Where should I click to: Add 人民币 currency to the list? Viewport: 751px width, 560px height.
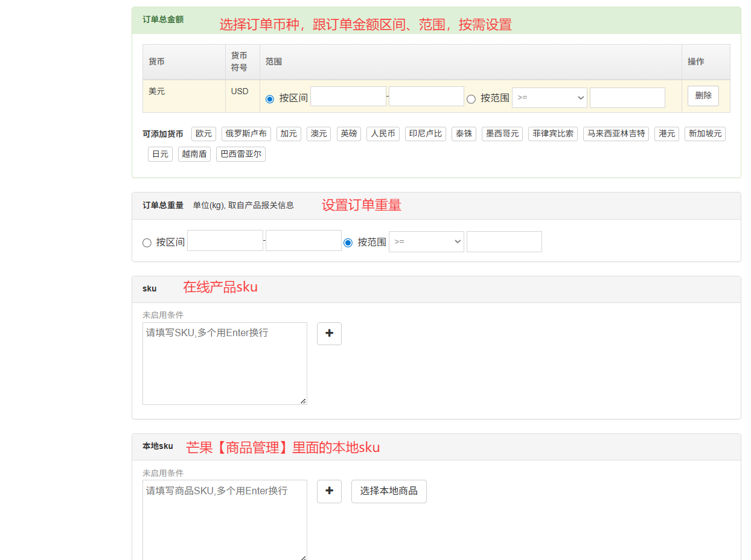[x=383, y=134]
